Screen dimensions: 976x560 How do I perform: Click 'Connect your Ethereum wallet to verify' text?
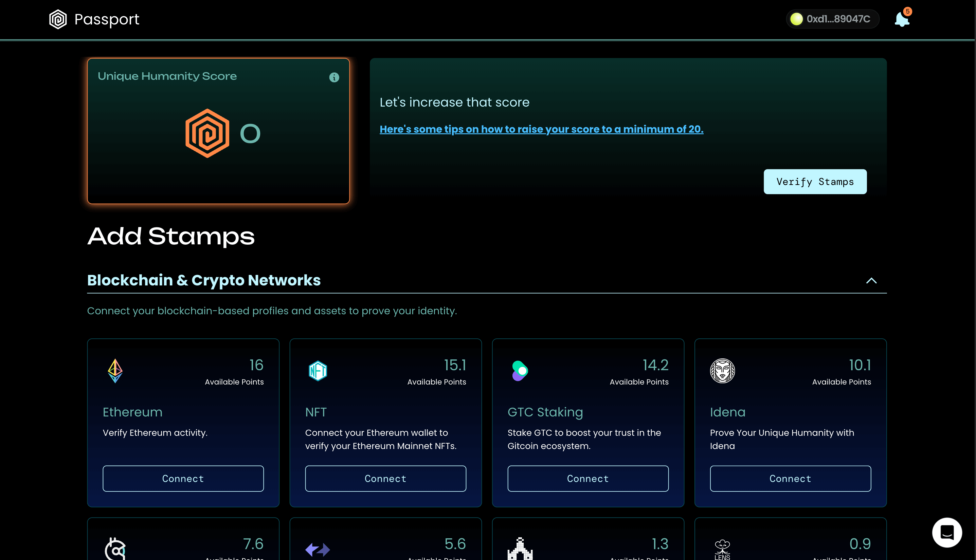click(x=381, y=439)
